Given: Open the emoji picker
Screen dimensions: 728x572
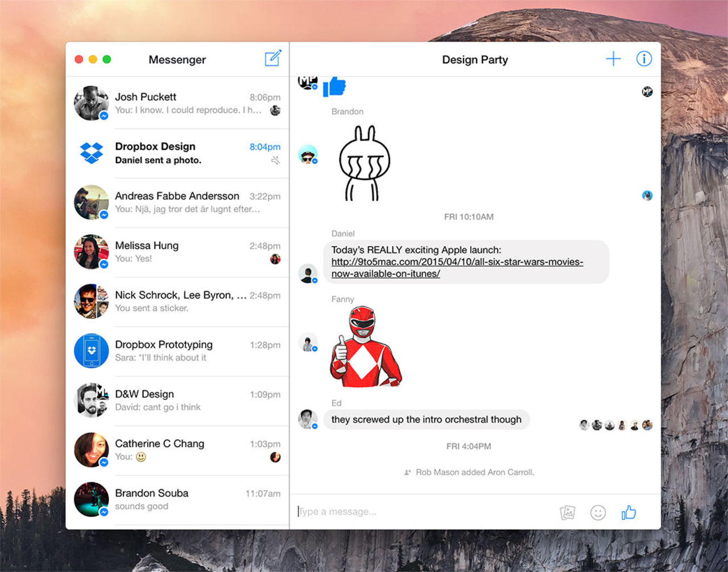Looking at the screenshot, I should pos(598,512).
